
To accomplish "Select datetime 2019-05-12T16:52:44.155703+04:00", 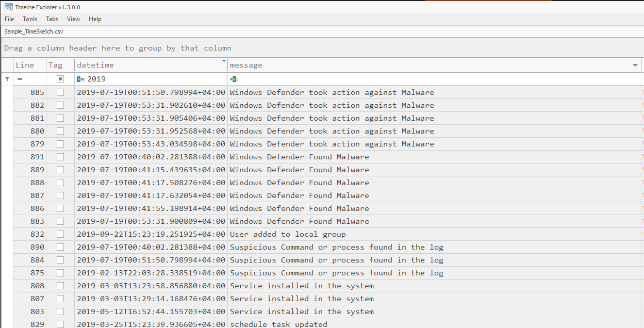I will 151,311.
